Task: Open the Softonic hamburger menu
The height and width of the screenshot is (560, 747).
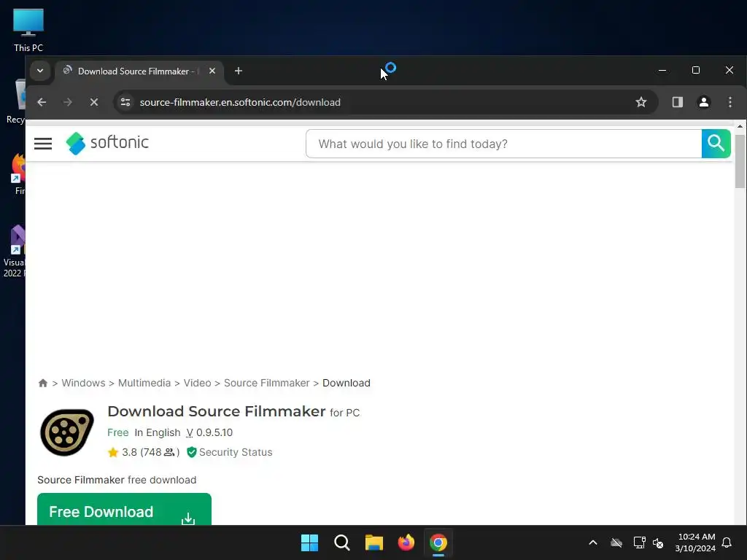Action: tap(43, 144)
